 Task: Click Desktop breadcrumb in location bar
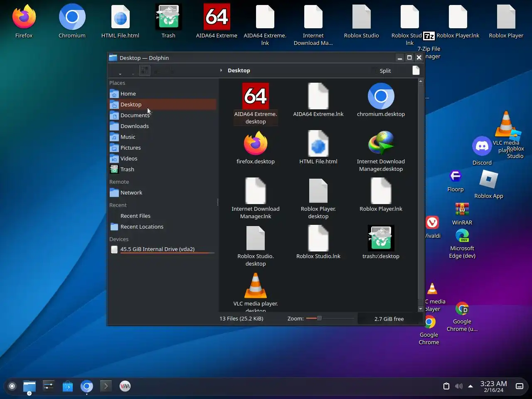(x=239, y=70)
